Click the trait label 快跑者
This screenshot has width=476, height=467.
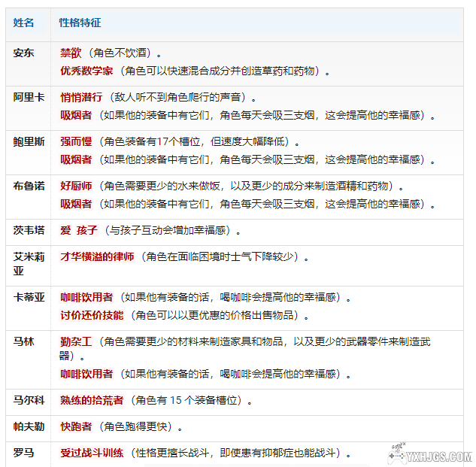pyautogui.click(x=76, y=426)
